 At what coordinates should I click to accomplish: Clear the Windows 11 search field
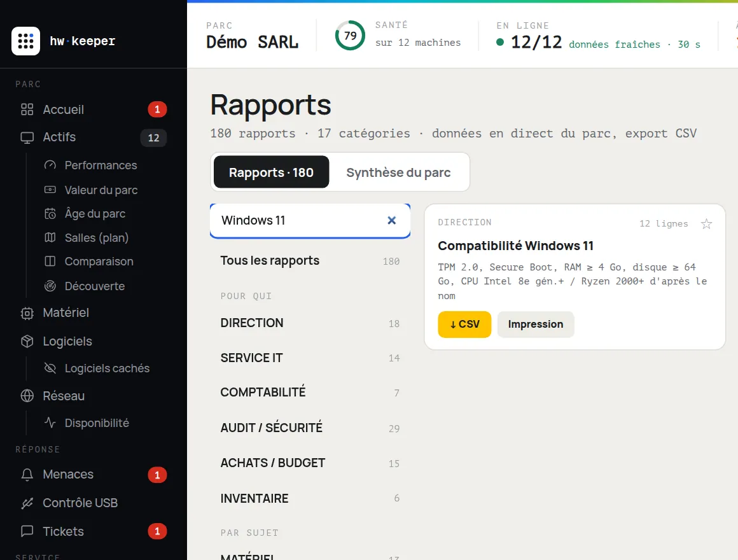click(x=392, y=220)
